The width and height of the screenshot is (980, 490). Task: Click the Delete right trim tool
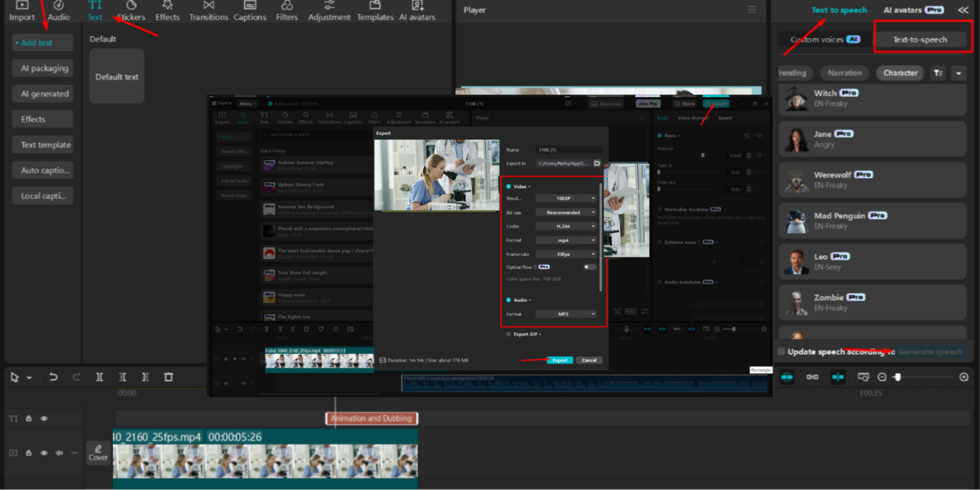click(145, 377)
